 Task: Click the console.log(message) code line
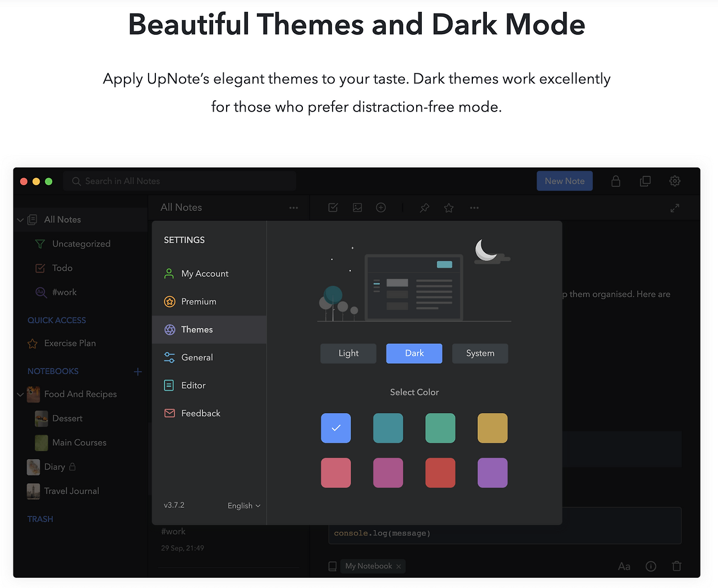coord(382,533)
